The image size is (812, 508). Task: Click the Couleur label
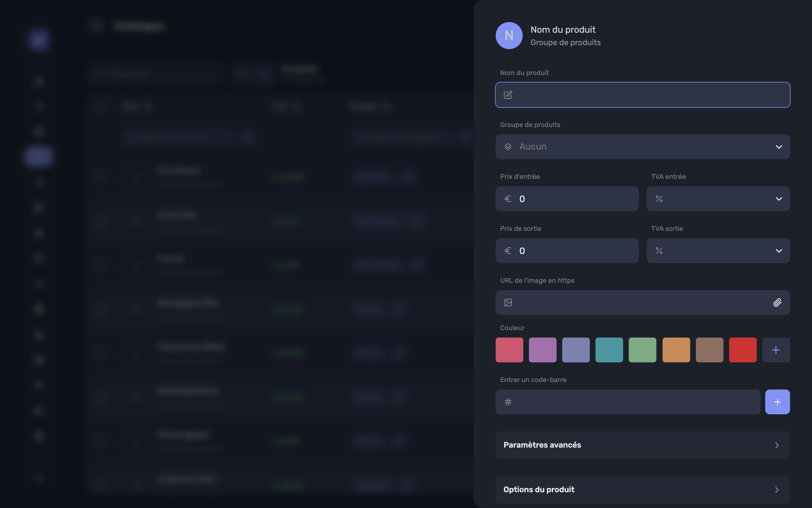click(x=512, y=328)
